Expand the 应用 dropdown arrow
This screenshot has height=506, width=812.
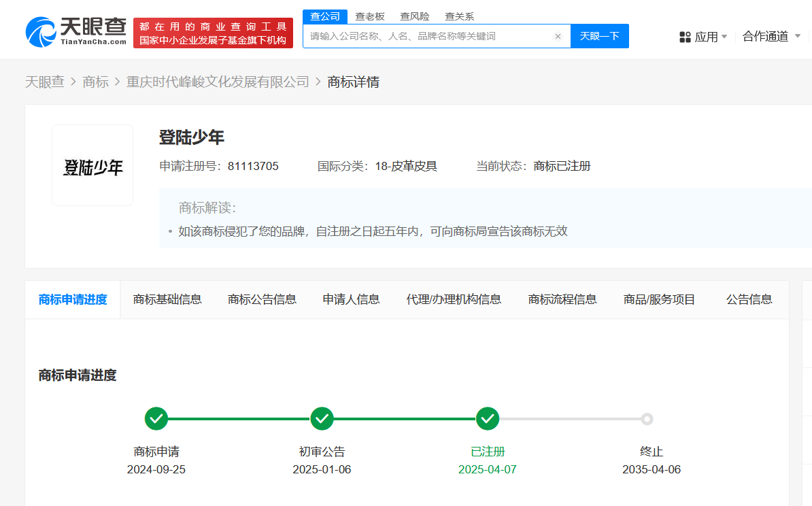point(724,37)
